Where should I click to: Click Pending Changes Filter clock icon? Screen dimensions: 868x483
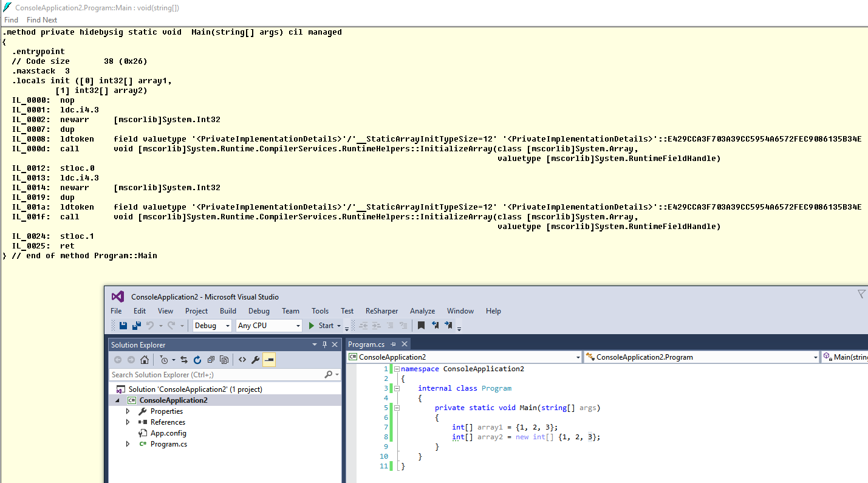click(164, 360)
